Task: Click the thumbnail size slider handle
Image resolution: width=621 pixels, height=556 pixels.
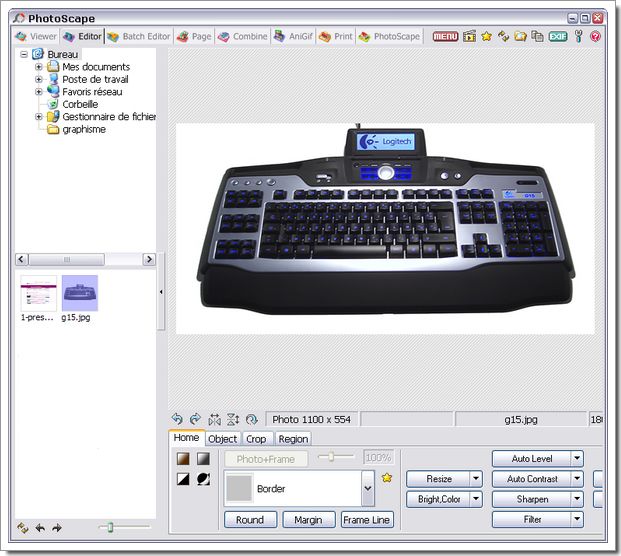Action: point(110,527)
